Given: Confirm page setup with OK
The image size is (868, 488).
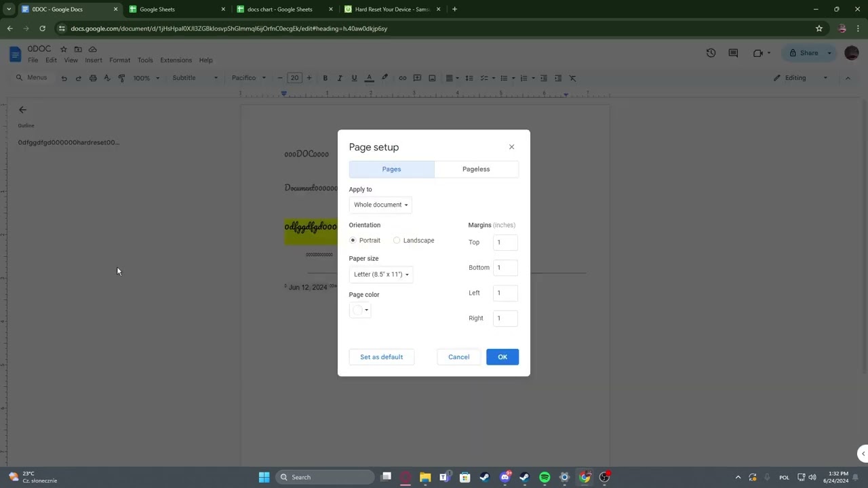Looking at the screenshot, I should click(x=502, y=357).
